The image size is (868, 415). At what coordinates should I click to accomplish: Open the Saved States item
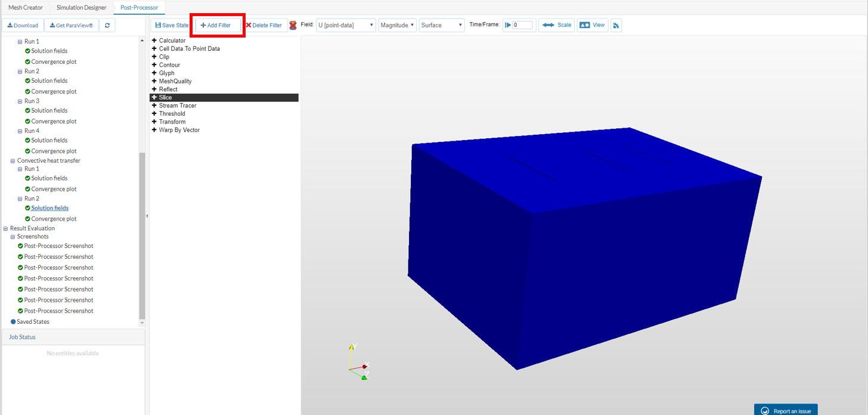(x=33, y=321)
